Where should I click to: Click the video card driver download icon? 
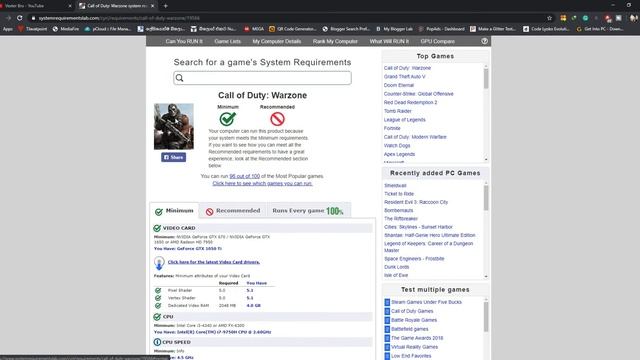(x=159, y=262)
